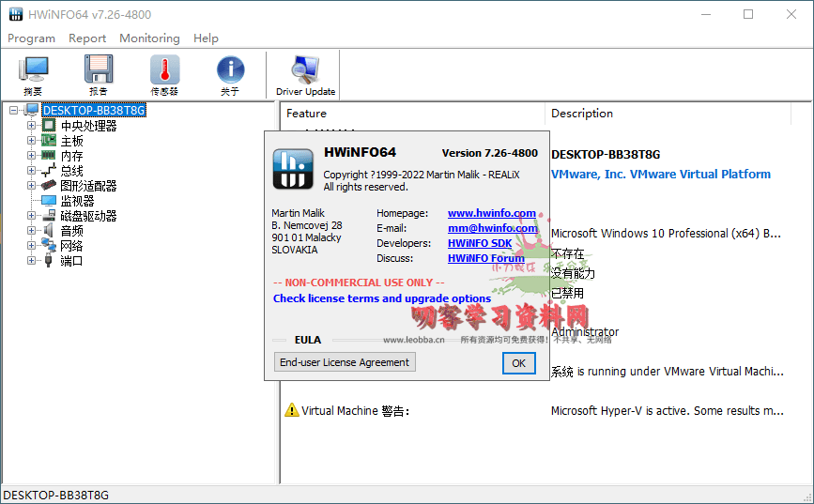Collapse the DESKTOP-BB38T8G root node
The image size is (814, 504).
pos(14,111)
